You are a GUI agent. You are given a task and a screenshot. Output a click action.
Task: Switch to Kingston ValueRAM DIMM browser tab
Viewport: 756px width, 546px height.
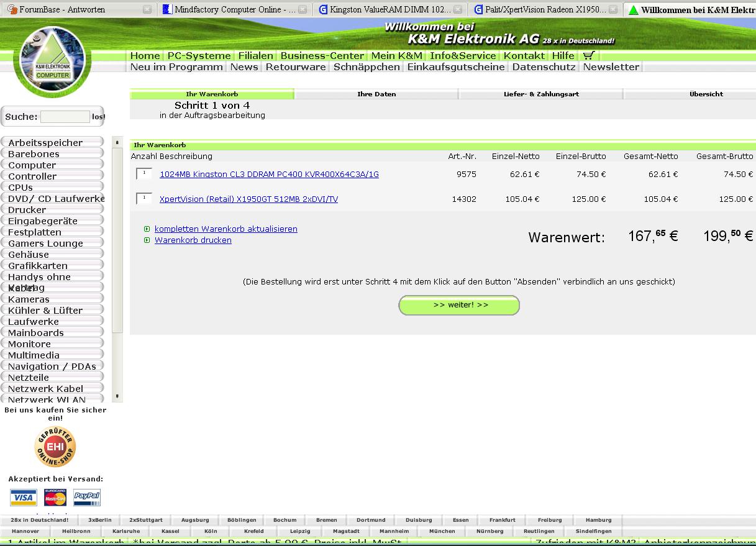(391, 9)
